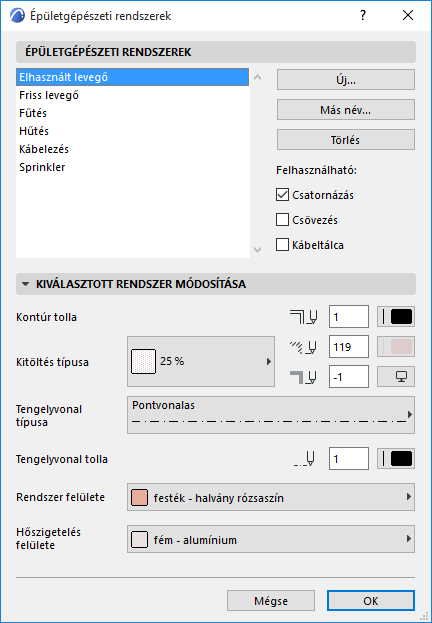The image size is (432, 623).
Task: Click the fill pen icon next to value 119
Action: coord(303,347)
